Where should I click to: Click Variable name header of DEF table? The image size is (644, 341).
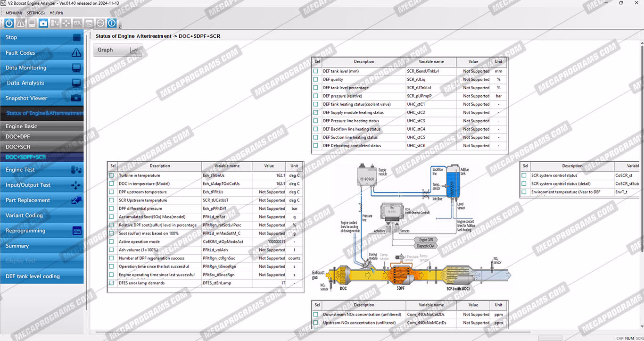click(x=431, y=62)
